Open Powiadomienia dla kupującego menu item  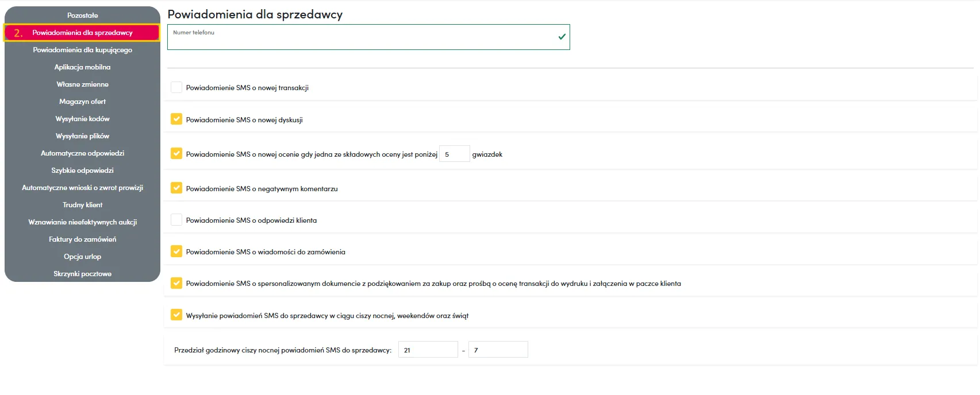(x=82, y=50)
